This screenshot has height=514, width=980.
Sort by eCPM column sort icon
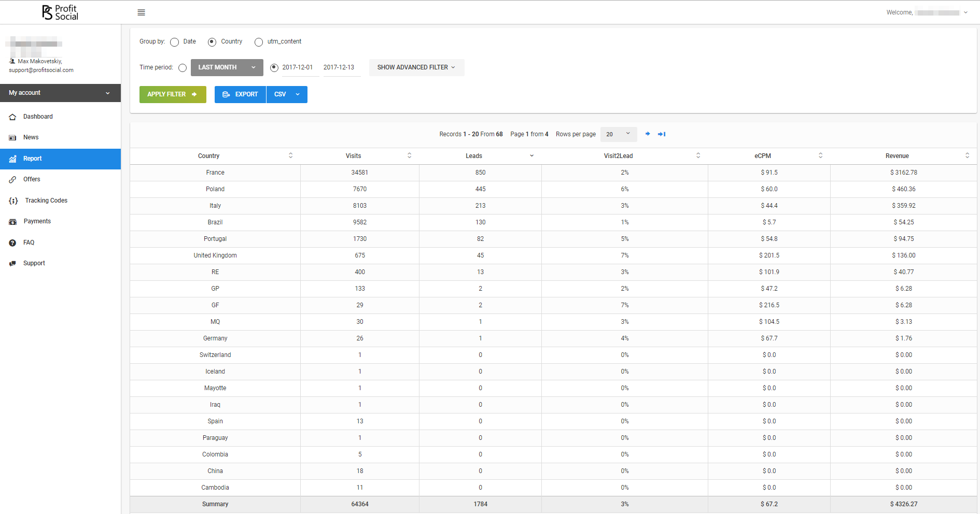point(820,155)
